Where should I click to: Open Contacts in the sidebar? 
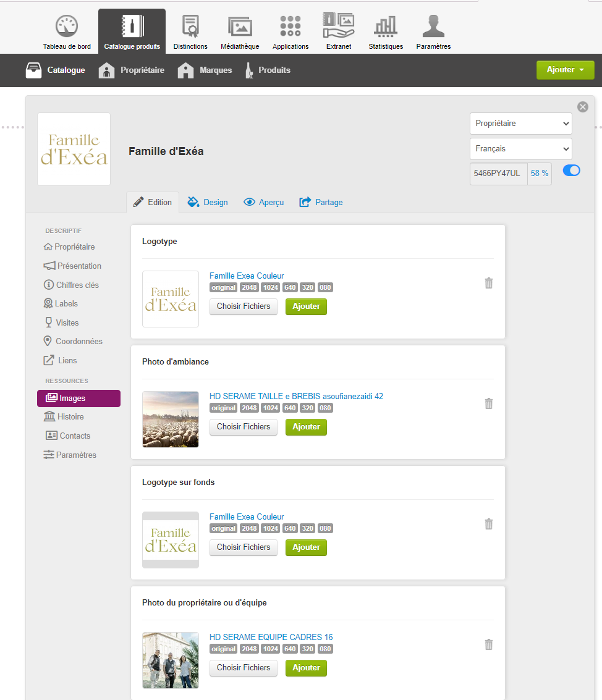pyautogui.click(x=68, y=436)
